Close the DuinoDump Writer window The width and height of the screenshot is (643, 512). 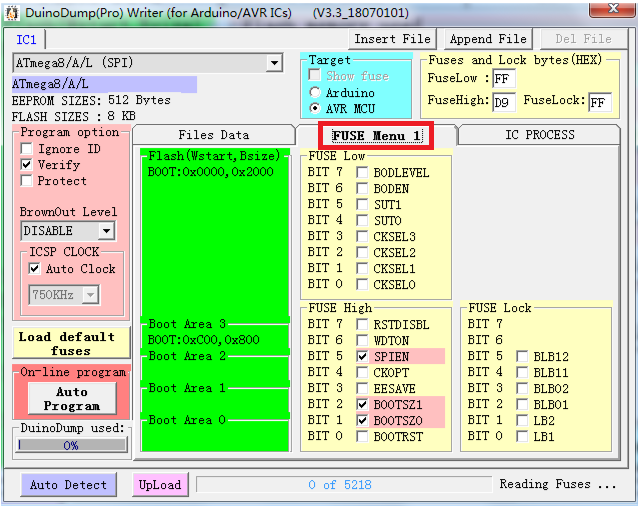(x=612, y=9)
